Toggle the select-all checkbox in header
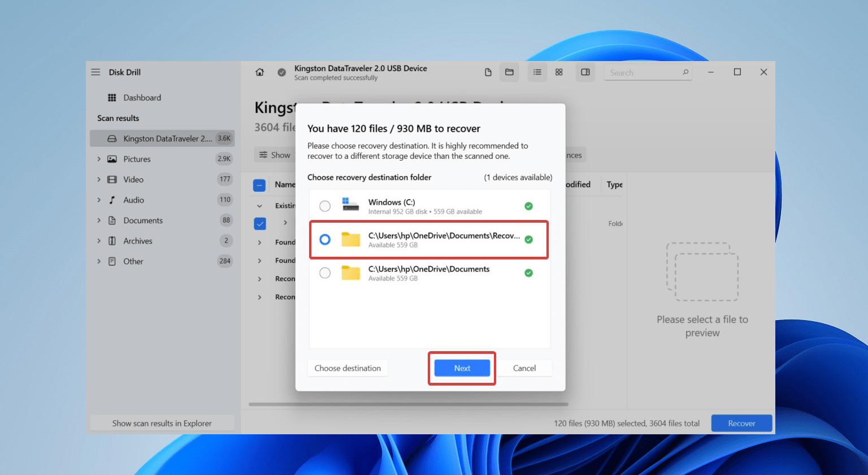This screenshot has height=475, width=868. point(259,185)
